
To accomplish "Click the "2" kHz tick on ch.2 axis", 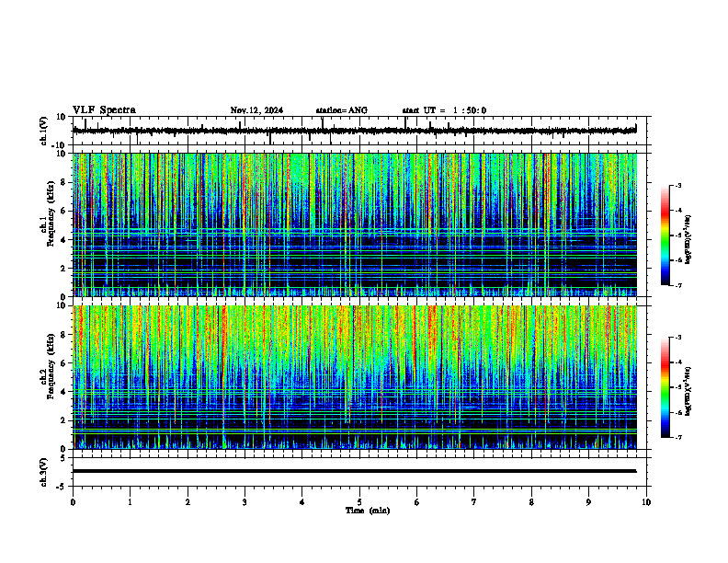I will (63, 420).
